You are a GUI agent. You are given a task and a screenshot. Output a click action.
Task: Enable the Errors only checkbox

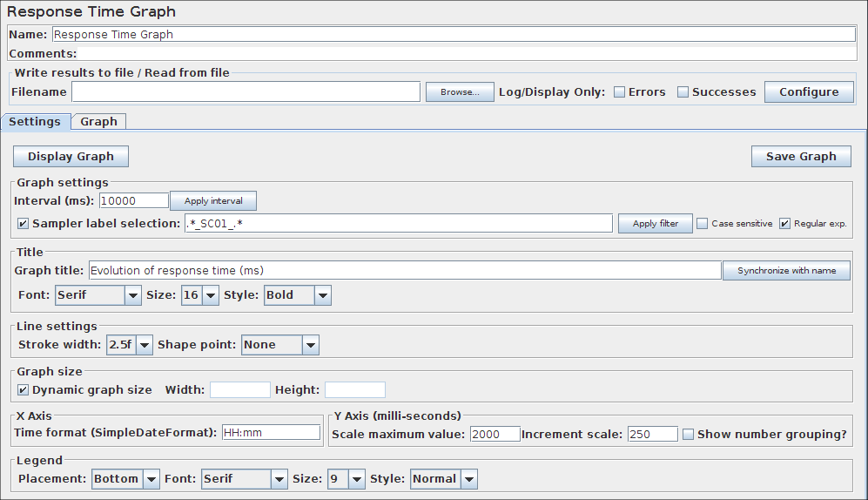tap(620, 92)
